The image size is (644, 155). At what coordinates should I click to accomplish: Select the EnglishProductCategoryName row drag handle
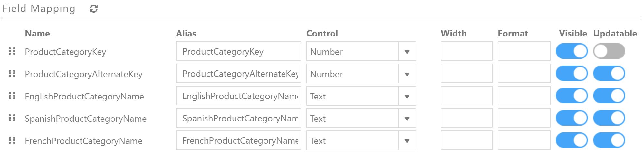click(x=12, y=96)
